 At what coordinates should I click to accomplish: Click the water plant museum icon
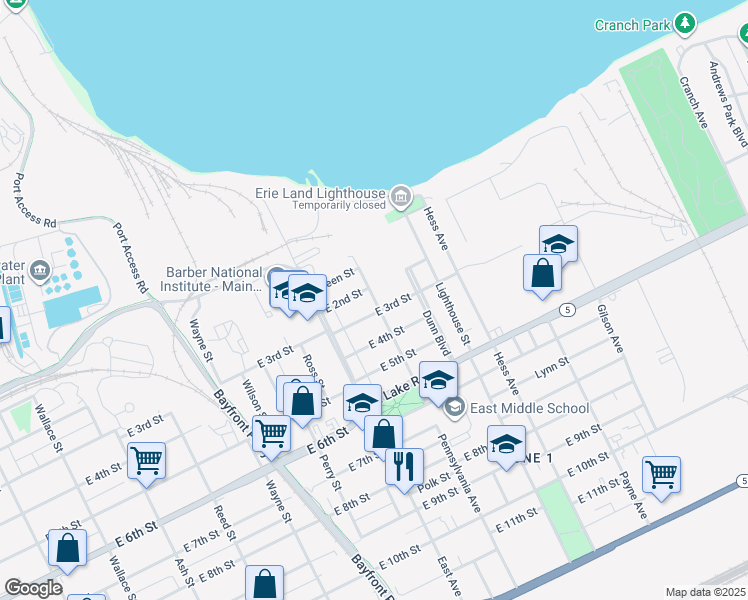tap(40, 270)
